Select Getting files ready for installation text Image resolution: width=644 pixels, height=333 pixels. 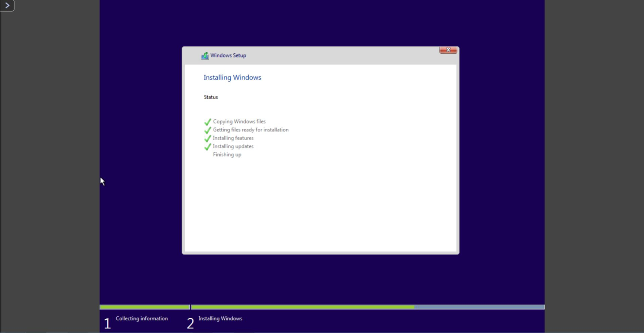(251, 130)
